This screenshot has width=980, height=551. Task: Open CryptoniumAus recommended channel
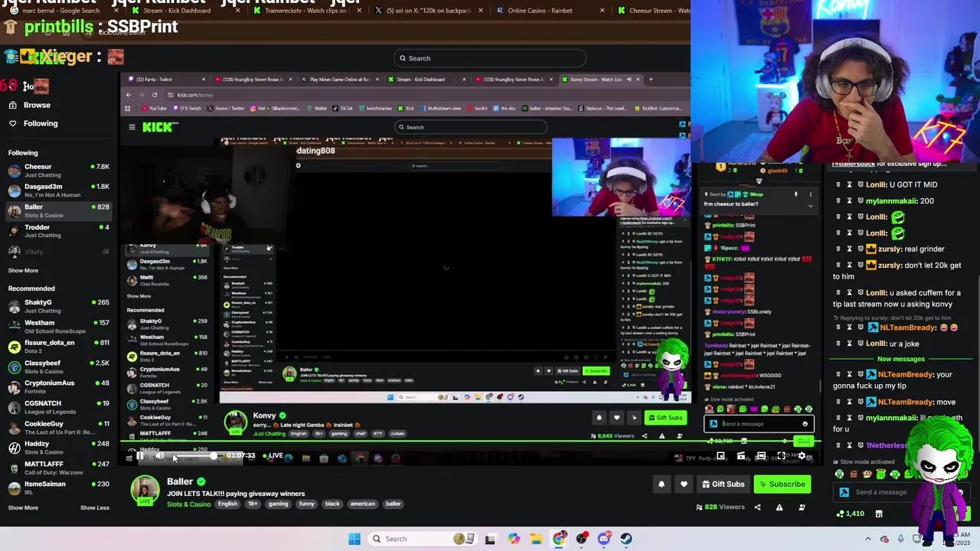click(x=58, y=387)
